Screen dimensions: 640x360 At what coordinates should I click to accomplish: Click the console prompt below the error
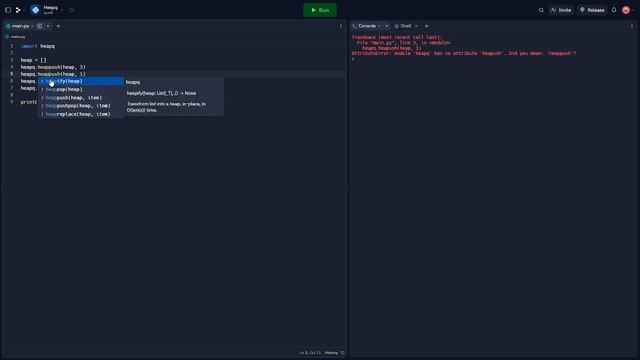353,59
